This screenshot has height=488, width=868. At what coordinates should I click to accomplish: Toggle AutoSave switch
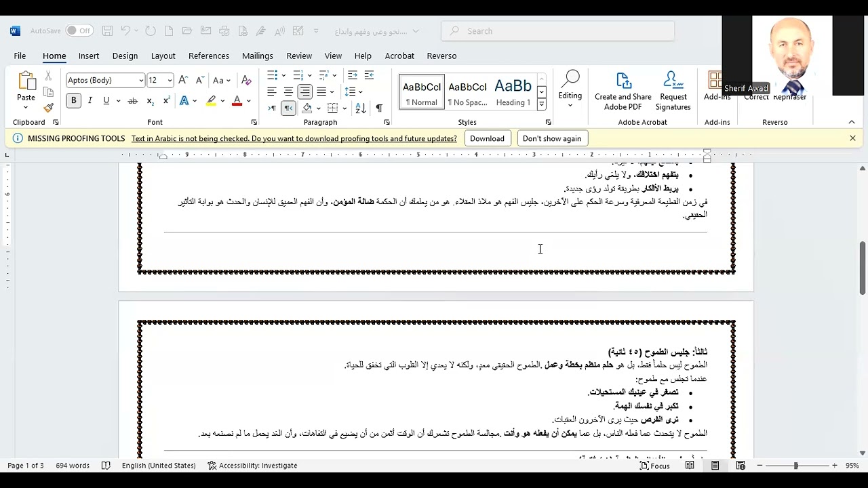click(79, 30)
